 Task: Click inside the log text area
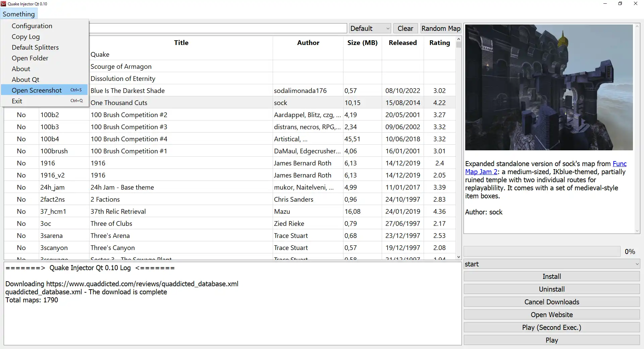[233, 304]
